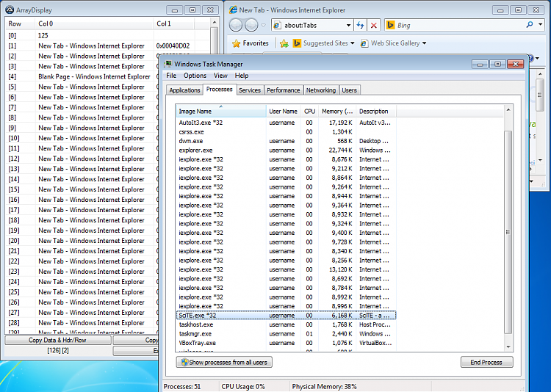Click the ArrayDisplay list scroll up arrow
Screen dimensions: 551x392
(x=215, y=23)
